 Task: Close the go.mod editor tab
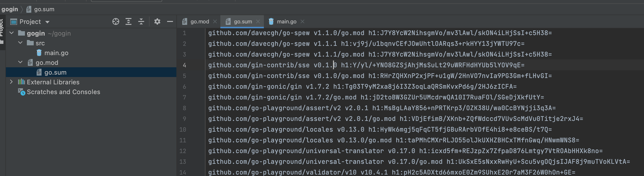(x=215, y=22)
